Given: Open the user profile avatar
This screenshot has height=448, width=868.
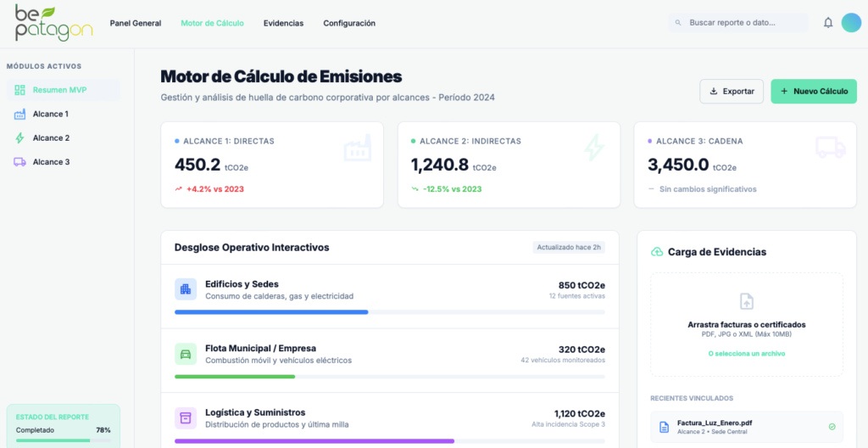Looking at the screenshot, I should pyautogui.click(x=851, y=23).
